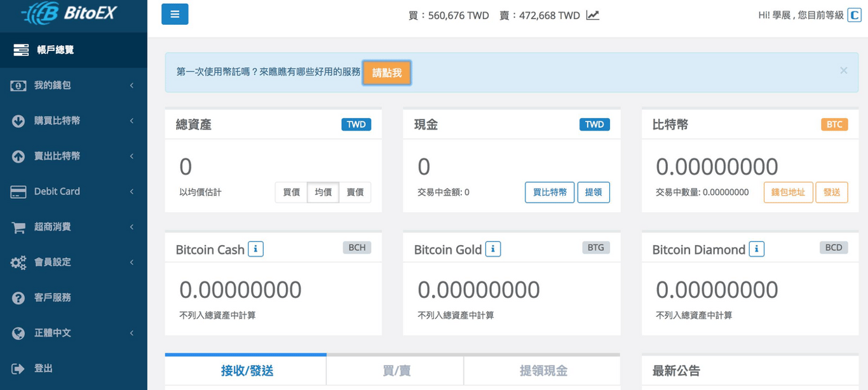Click the 會員設定 gear icon
The image size is (868, 390).
click(x=17, y=262)
